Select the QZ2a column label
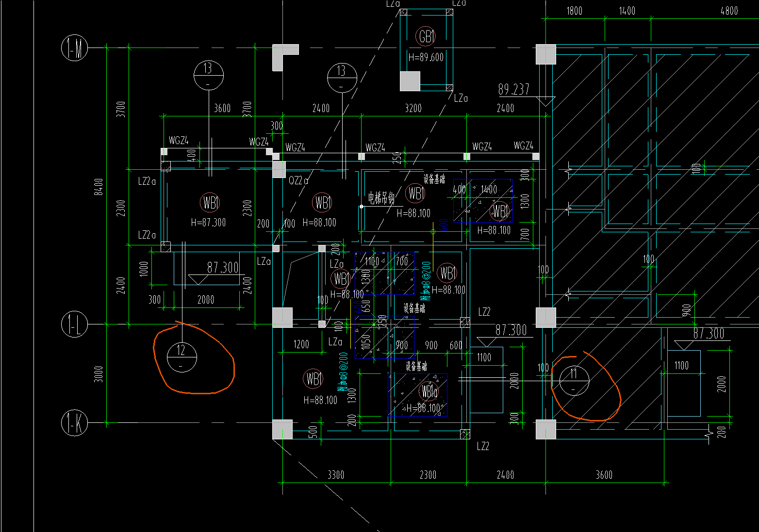Image resolution: width=759 pixels, height=532 pixels. 298,181
